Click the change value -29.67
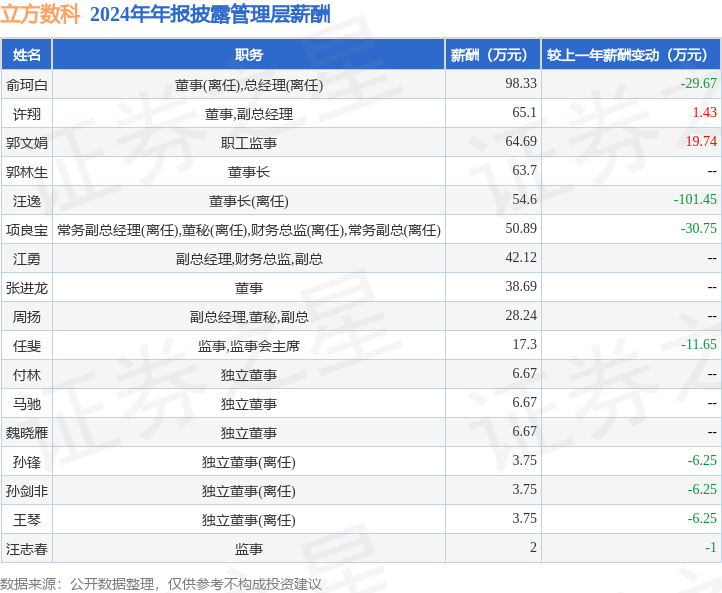 pyautogui.click(x=699, y=83)
